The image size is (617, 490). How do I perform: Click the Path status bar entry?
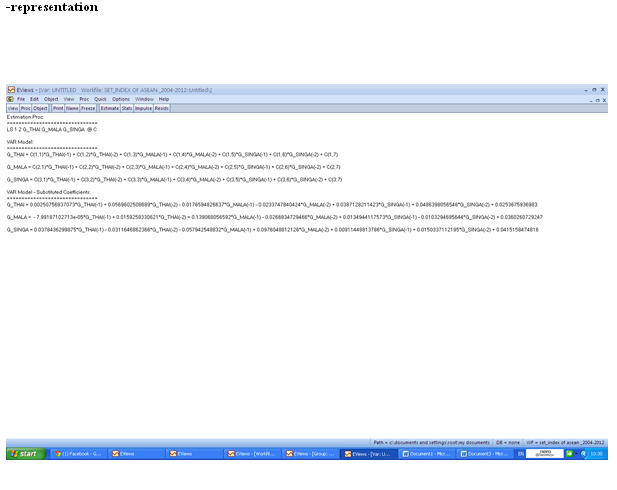point(431,442)
